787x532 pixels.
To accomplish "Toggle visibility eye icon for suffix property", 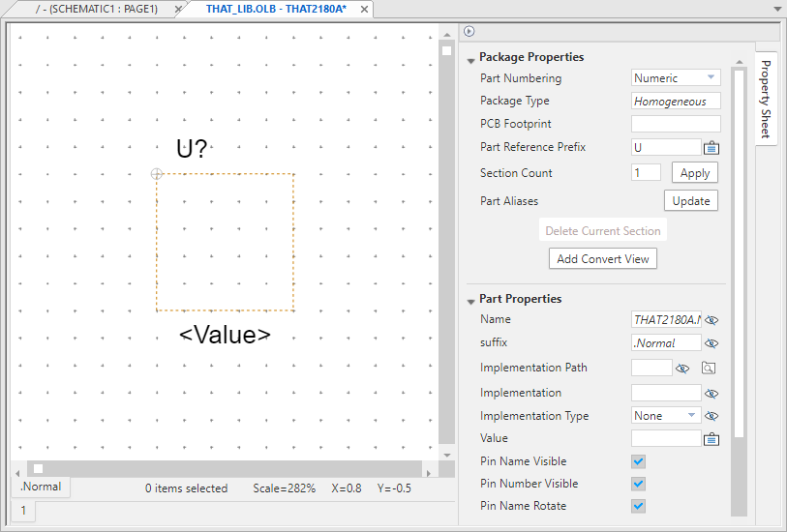I will 712,343.
